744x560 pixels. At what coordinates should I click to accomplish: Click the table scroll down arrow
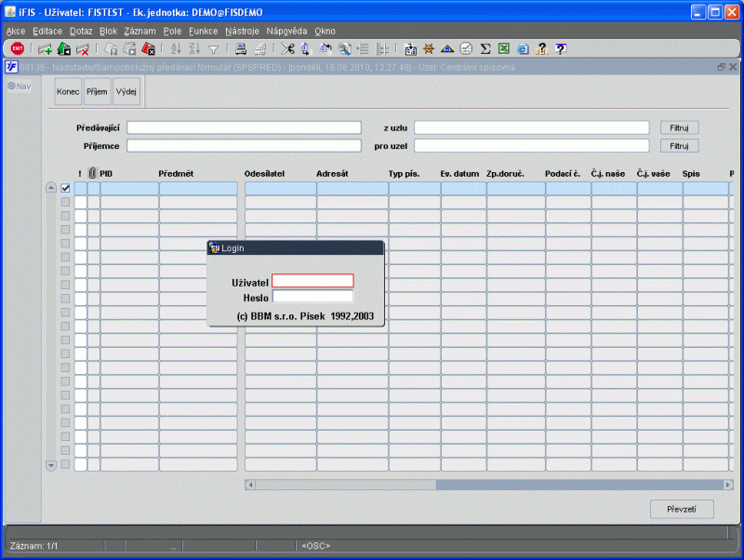(x=51, y=465)
